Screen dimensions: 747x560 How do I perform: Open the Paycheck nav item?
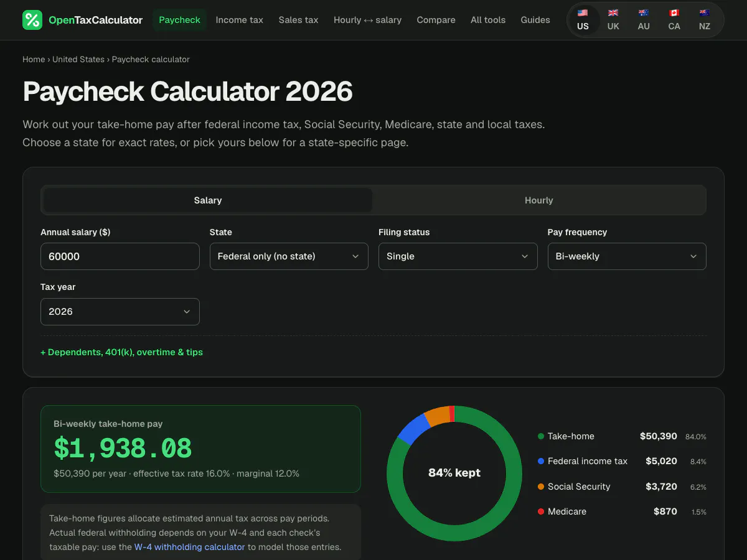pos(179,20)
